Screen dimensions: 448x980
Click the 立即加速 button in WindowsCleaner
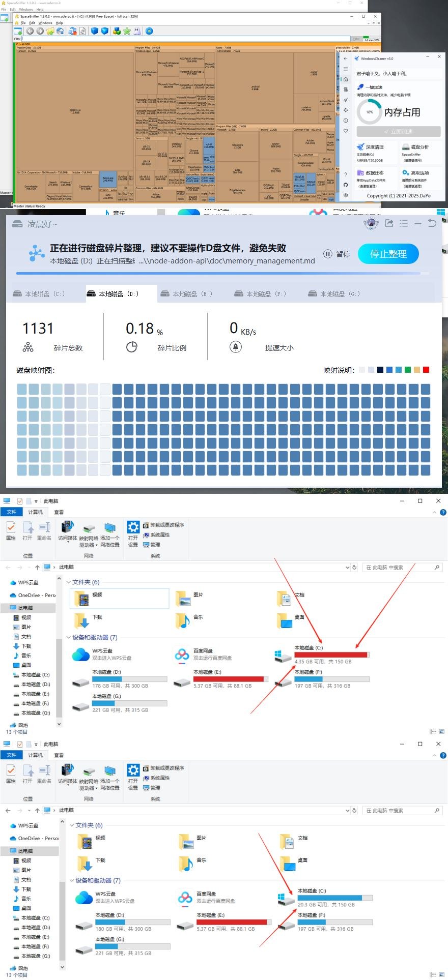pos(398,131)
